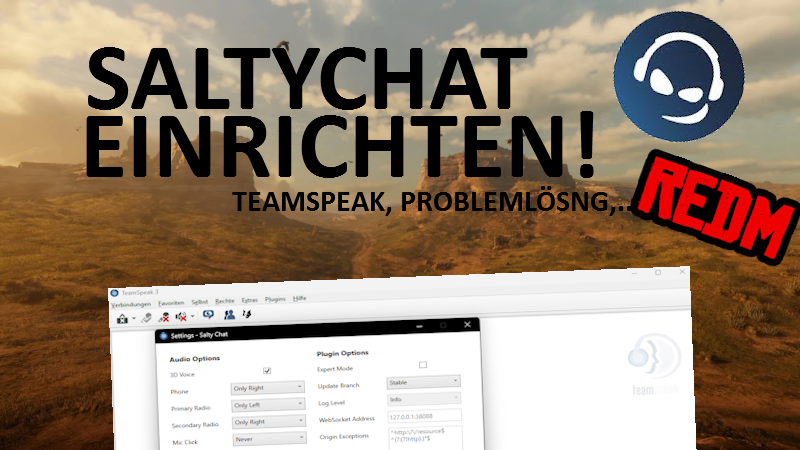Maximize the TeamSpeak 3 main window

pos(658,272)
